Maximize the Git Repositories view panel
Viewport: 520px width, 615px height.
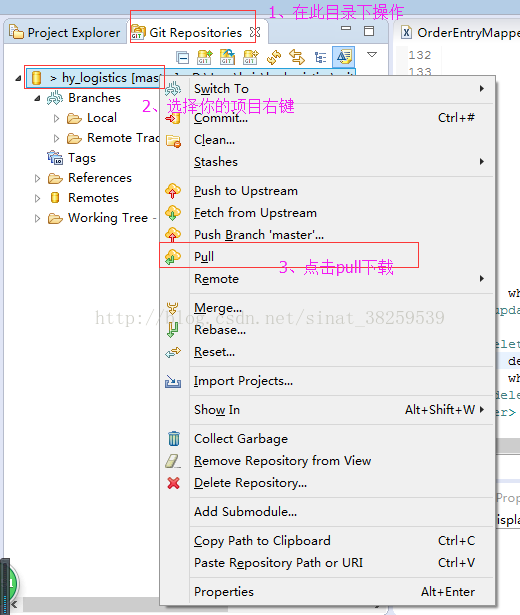click(369, 31)
